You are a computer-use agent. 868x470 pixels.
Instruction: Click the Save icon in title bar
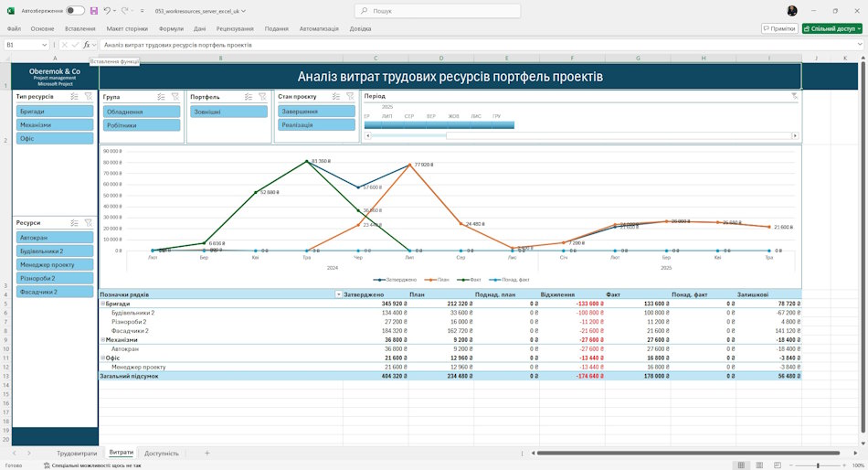pyautogui.click(x=94, y=11)
